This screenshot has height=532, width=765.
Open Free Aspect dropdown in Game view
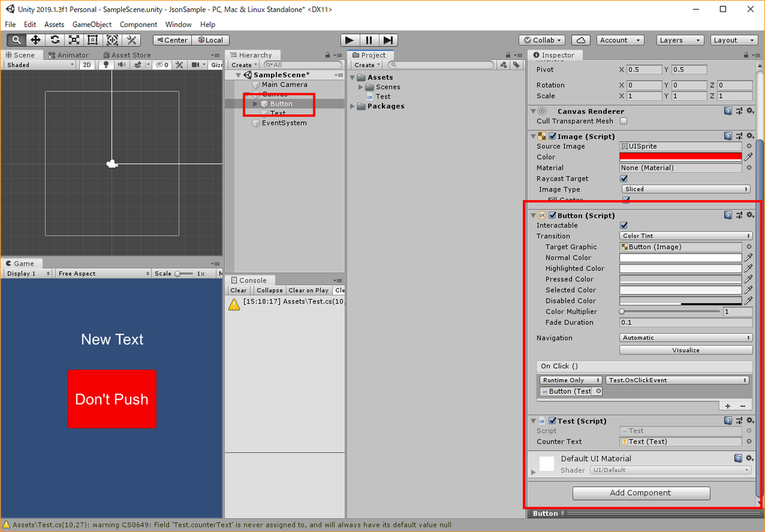coord(102,273)
